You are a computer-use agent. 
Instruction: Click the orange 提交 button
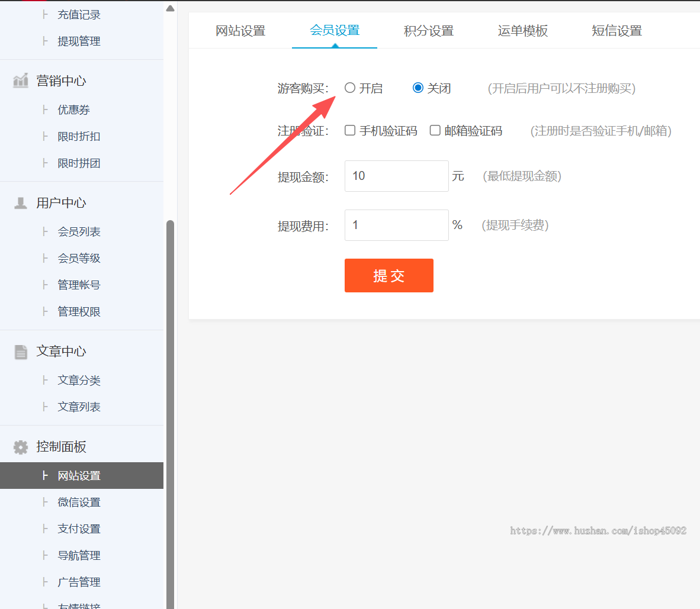(x=389, y=276)
